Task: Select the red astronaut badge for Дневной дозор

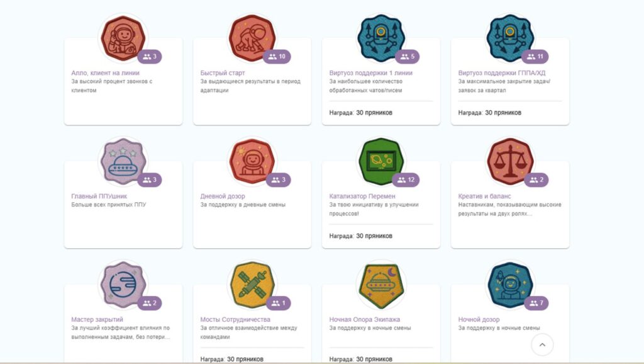Action: 252,161
